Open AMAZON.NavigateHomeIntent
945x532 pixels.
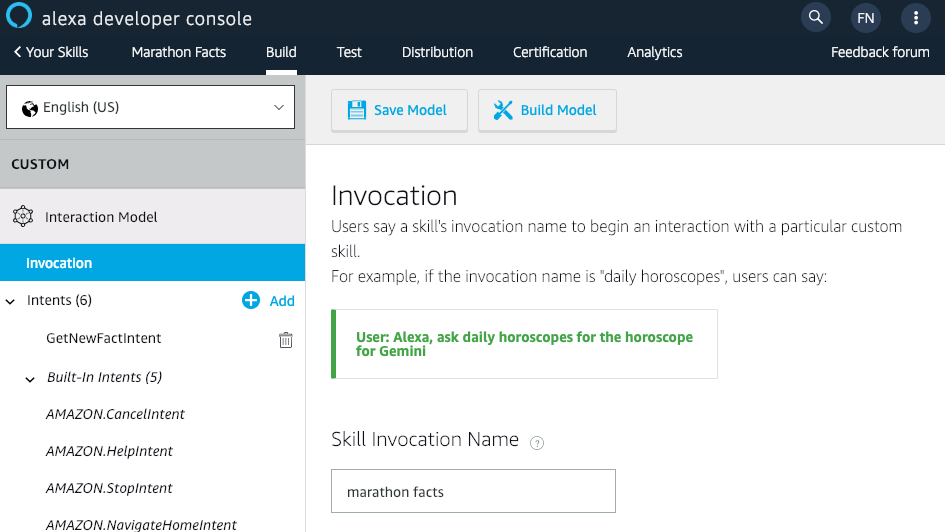tap(141, 524)
